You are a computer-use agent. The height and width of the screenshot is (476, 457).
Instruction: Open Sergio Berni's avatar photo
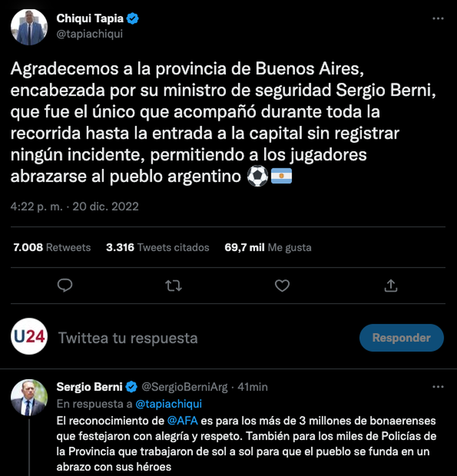click(x=29, y=397)
